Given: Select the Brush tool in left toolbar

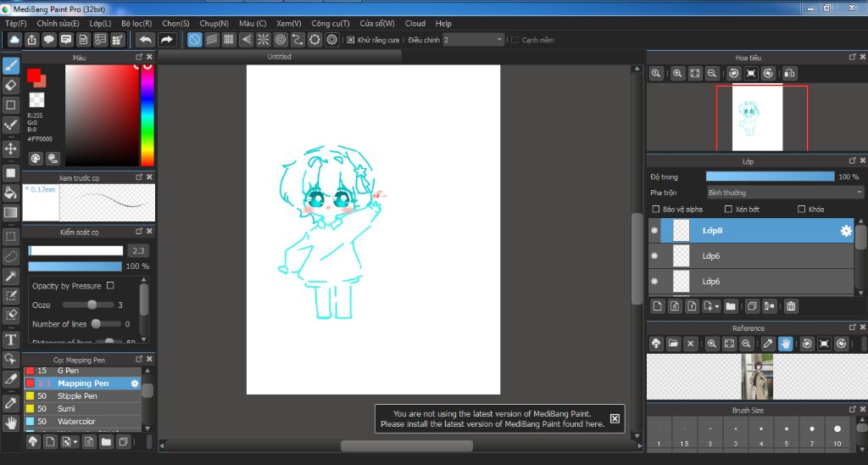Looking at the screenshot, I should point(10,66).
